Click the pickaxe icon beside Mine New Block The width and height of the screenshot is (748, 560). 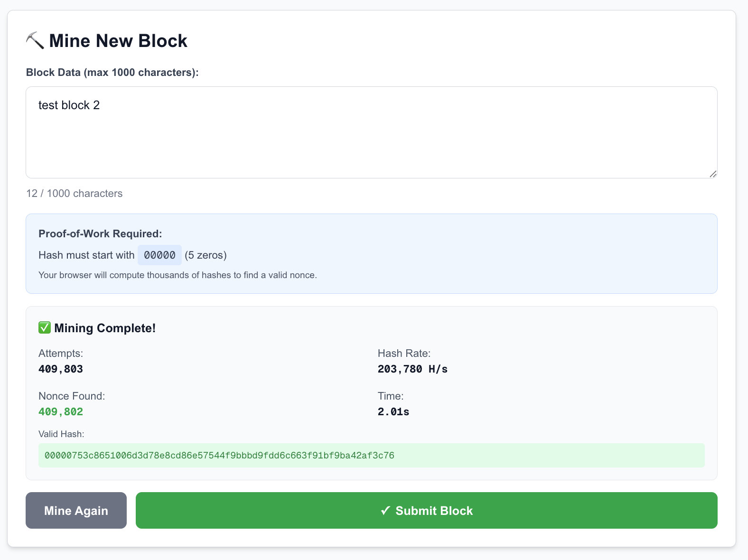click(35, 40)
